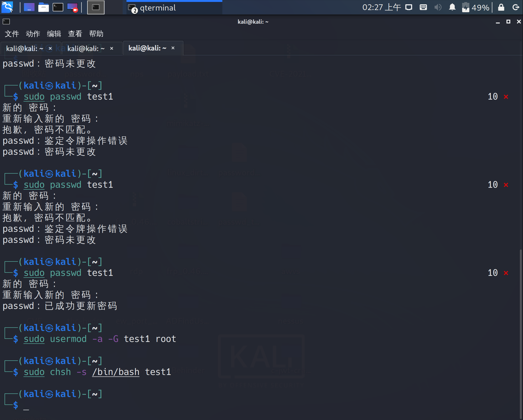Open the notifications bell icon
This screenshot has height=420, width=523.
[452, 7]
